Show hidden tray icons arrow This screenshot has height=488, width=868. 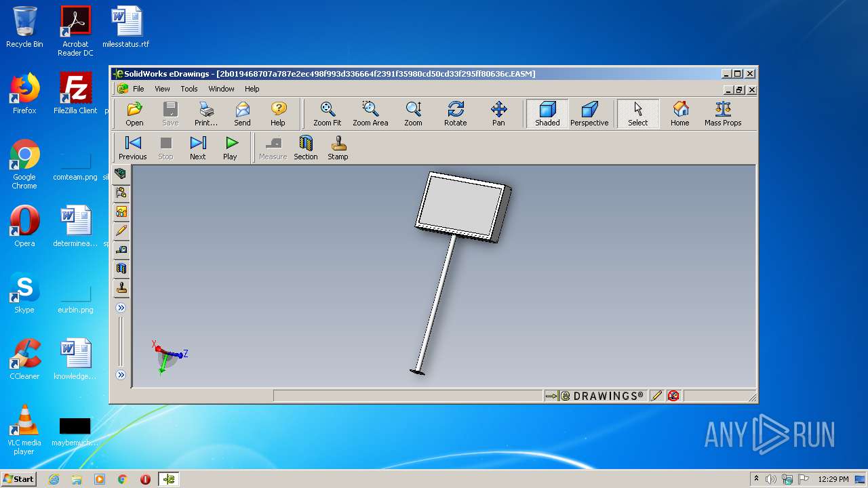[x=756, y=479]
